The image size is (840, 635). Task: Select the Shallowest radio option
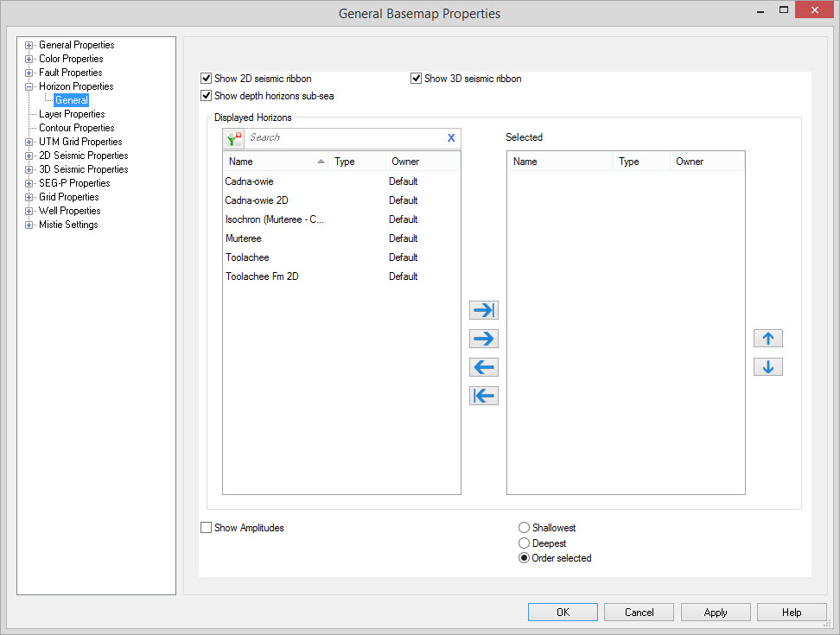pyautogui.click(x=524, y=528)
